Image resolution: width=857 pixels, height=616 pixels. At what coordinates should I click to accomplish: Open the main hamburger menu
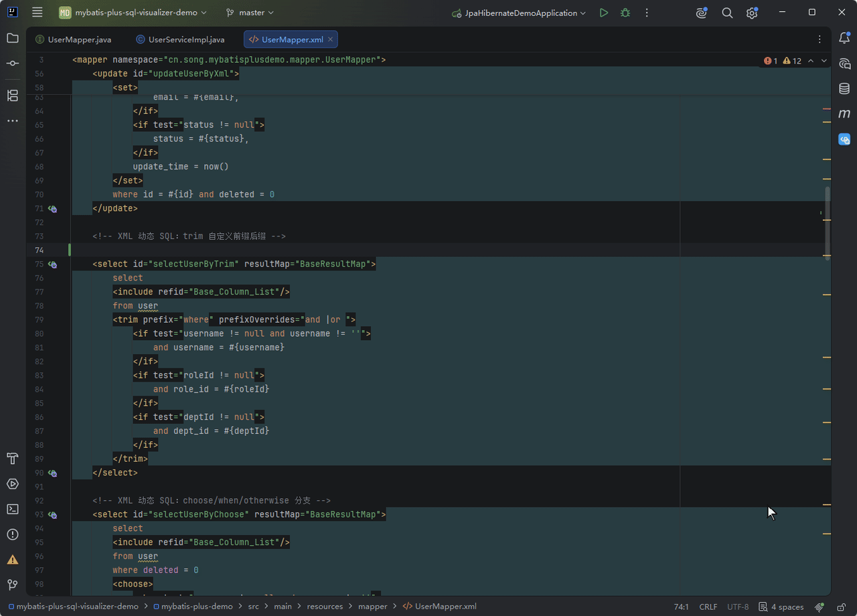[x=37, y=13]
